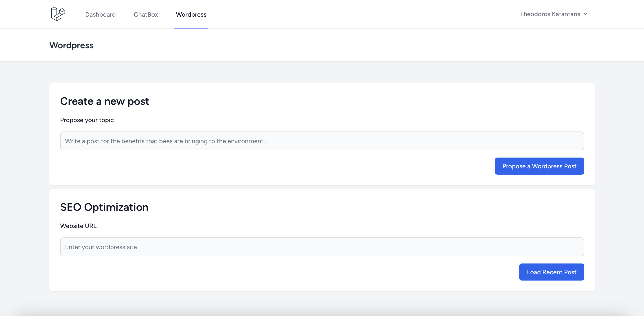Click the Laravel logo icon
This screenshot has height=316, width=644.
click(x=58, y=14)
